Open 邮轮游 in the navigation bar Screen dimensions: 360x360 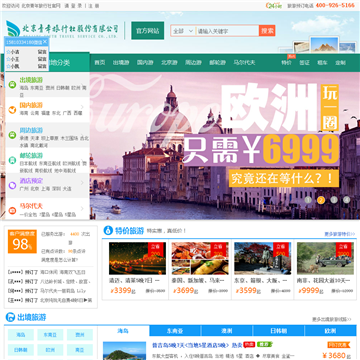tap(217, 63)
